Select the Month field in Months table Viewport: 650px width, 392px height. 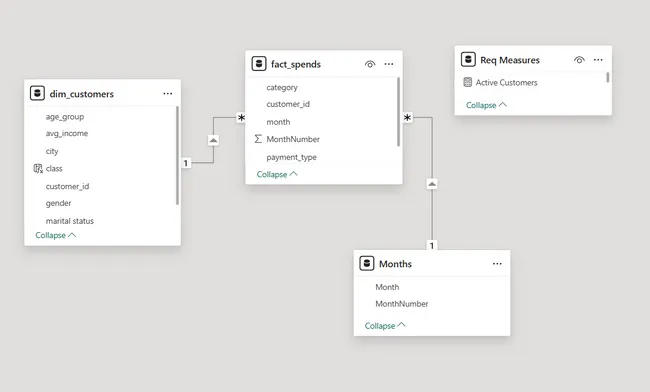point(387,287)
